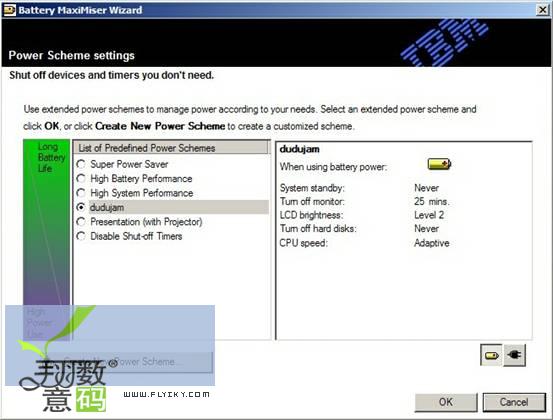
Task: Open the www.flyiky.com watermark link
Action: pos(166,394)
